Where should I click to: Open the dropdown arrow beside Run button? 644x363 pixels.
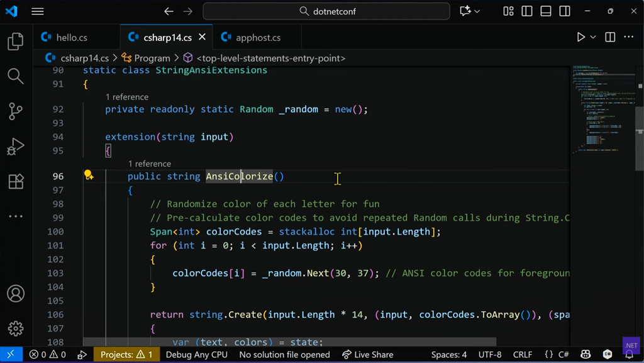(x=593, y=37)
